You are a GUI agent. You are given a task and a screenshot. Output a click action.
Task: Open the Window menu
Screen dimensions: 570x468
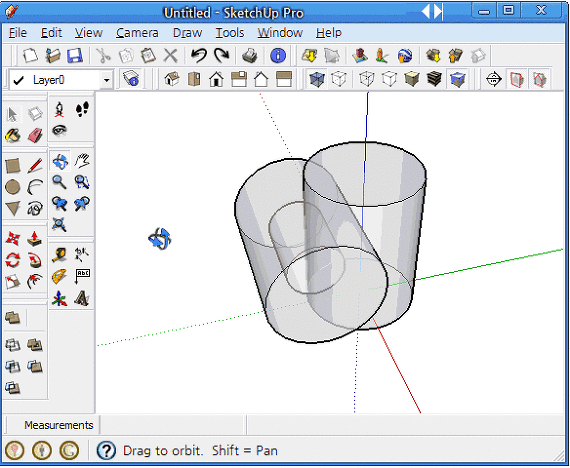(x=280, y=33)
